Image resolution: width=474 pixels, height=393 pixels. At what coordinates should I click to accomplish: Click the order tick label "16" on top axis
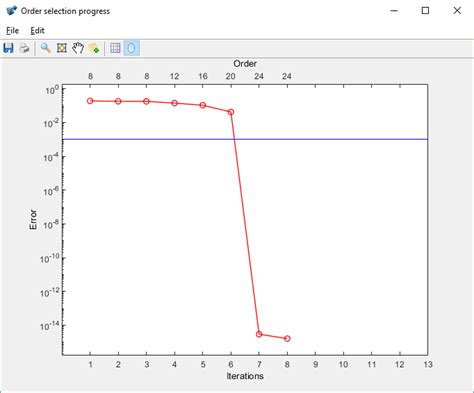[x=203, y=76]
